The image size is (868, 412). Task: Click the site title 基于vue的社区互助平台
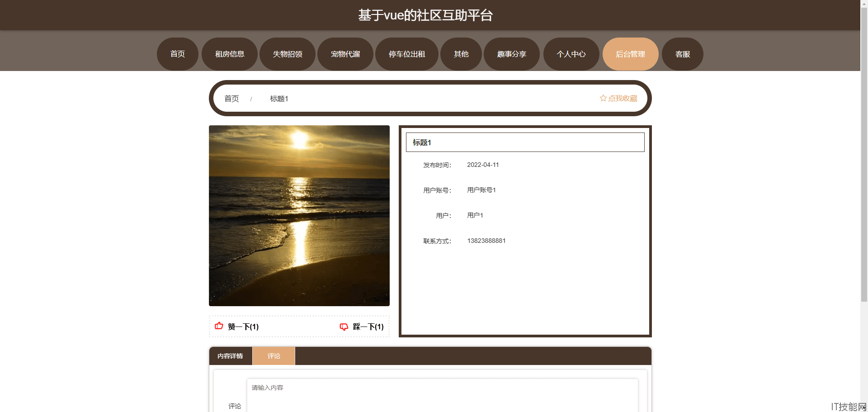pyautogui.click(x=425, y=15)
